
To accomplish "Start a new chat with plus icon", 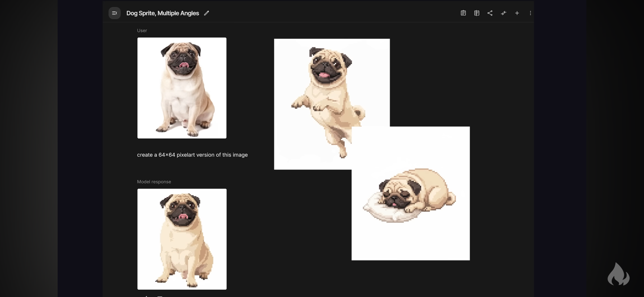I will tap(517, 13).
